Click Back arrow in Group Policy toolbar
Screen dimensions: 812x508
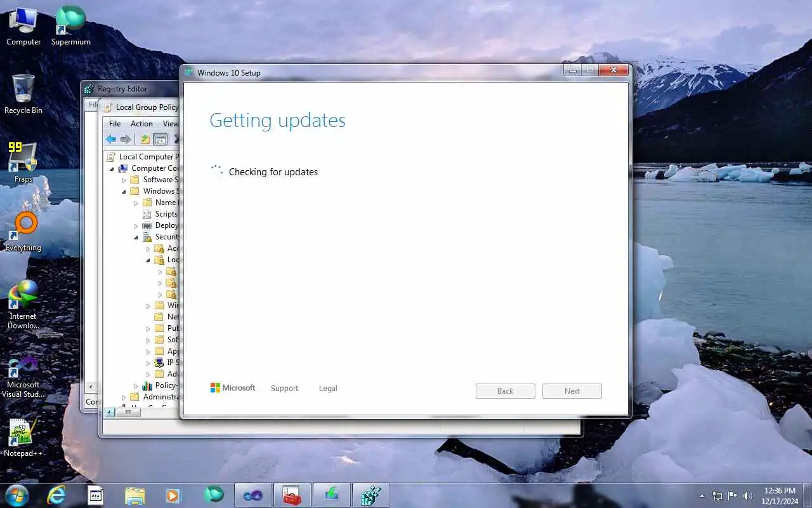pos(111,139)
